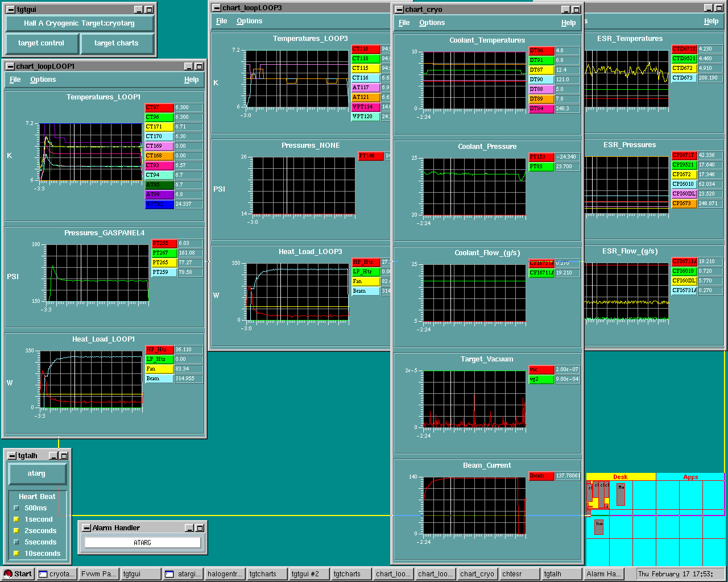
Task: Click the tgtalh window menu icon
Action: (x=11, y=456)
